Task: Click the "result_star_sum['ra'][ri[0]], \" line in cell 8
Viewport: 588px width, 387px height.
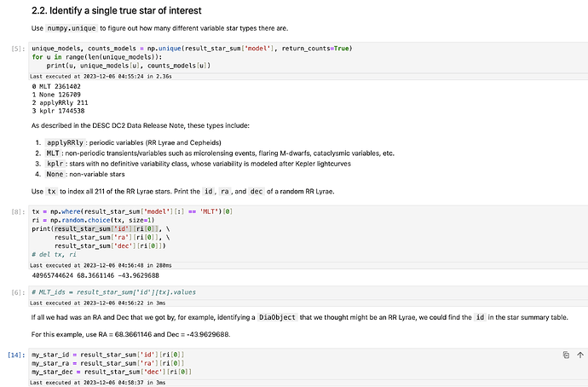Action: 112,237
